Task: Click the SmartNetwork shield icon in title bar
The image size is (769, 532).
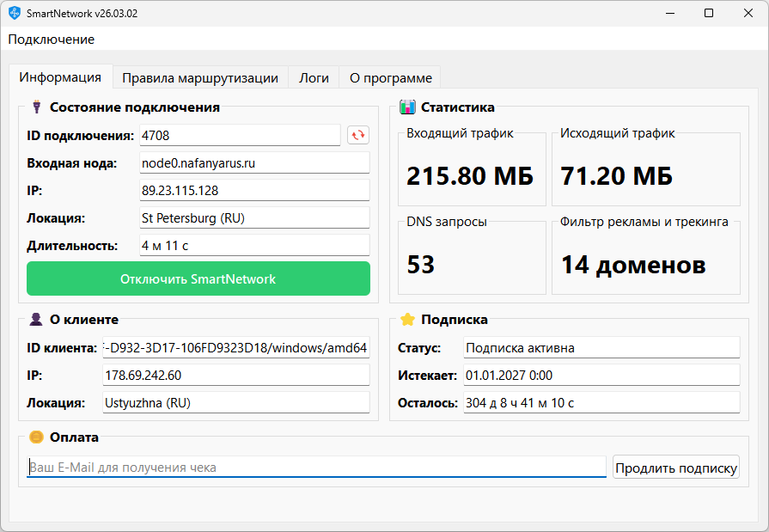Action: pyautogui.click(x=14, y=13)
